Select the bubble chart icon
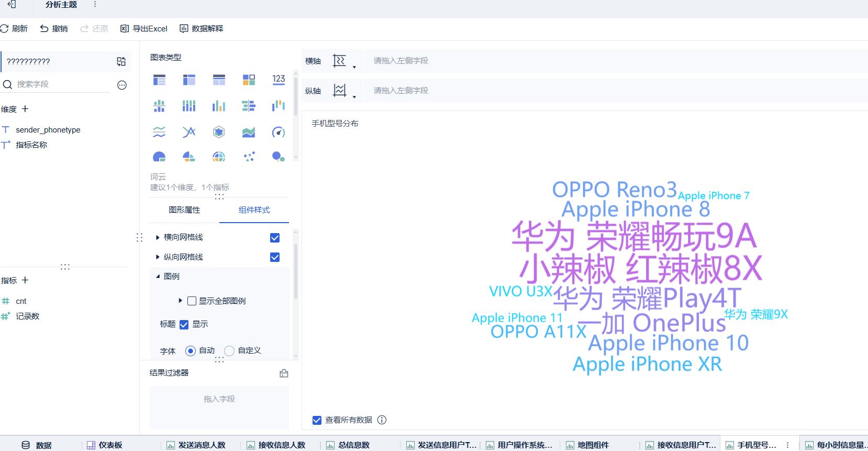 click(279, 157)
